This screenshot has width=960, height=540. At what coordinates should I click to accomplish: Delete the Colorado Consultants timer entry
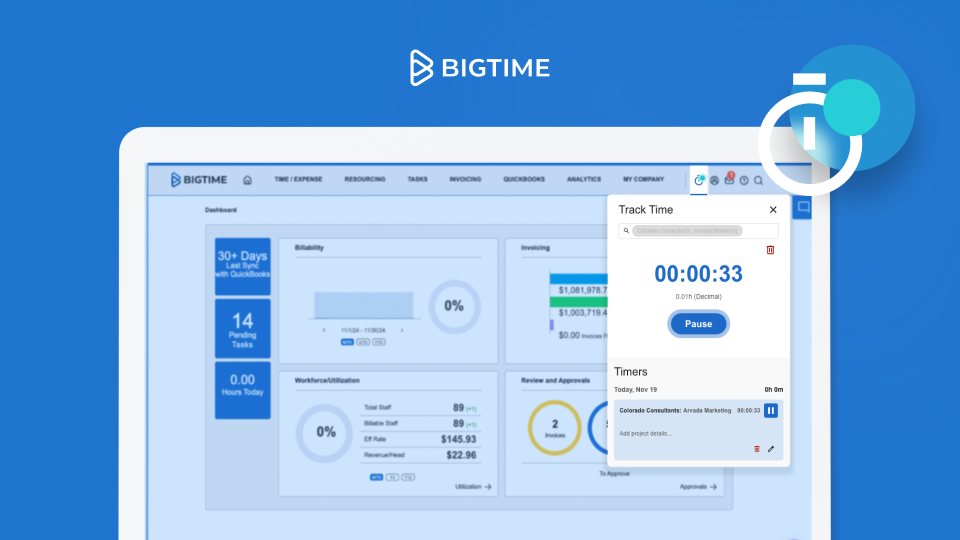point(757,449)
